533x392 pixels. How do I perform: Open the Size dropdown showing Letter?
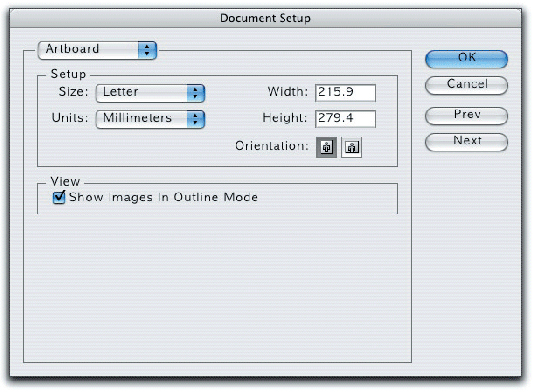pyautogui.click(x=150, y=93)
